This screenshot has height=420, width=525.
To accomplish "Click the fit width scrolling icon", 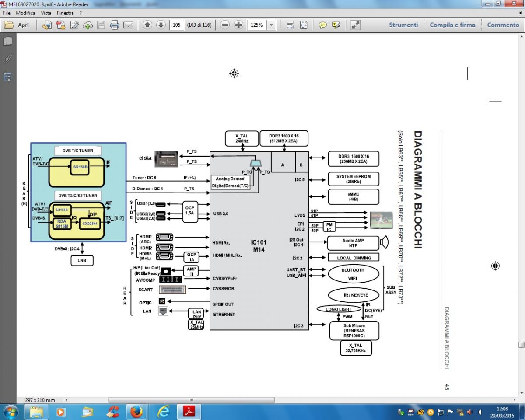I will (x=290, y=25).
